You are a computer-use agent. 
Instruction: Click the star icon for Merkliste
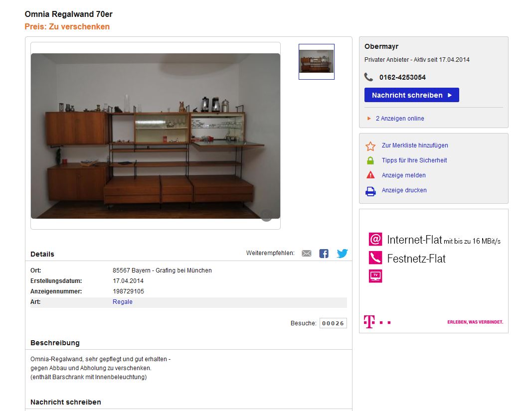370,146
